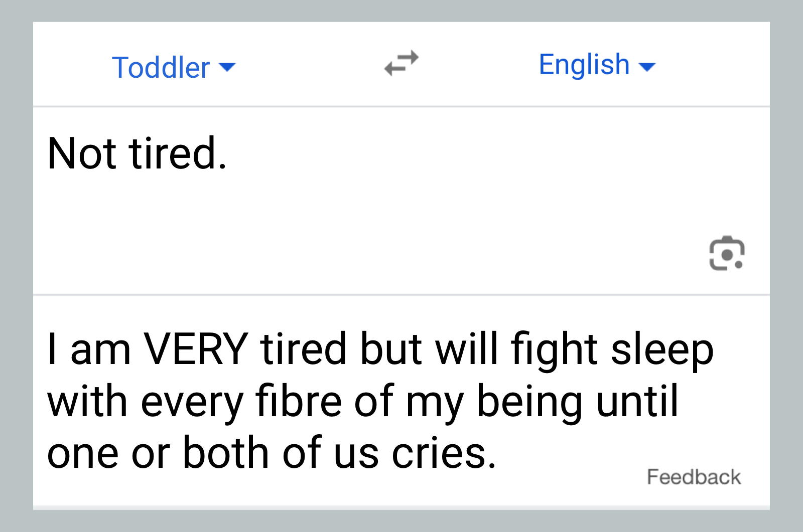The height and width of the screenshot is (532, 803).
Task: Click the word "being" in the translation
Action: (529, 402)
